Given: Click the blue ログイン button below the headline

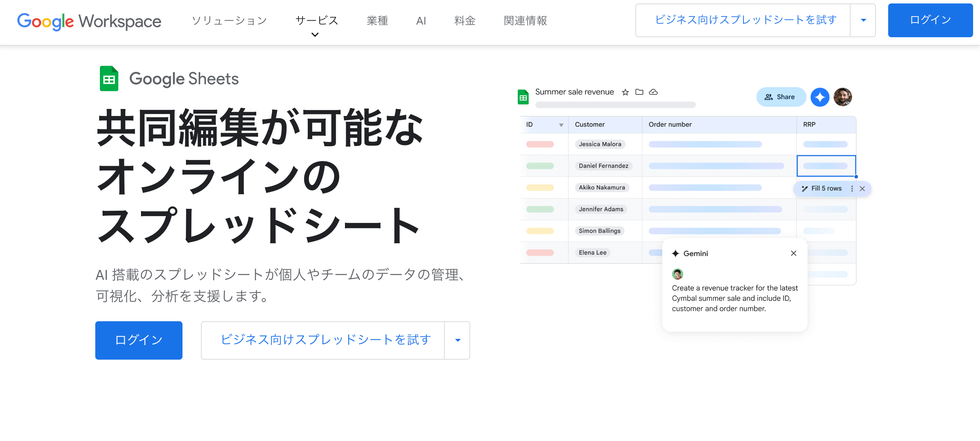Looking at the screenshot, I should tap(139, 340).
